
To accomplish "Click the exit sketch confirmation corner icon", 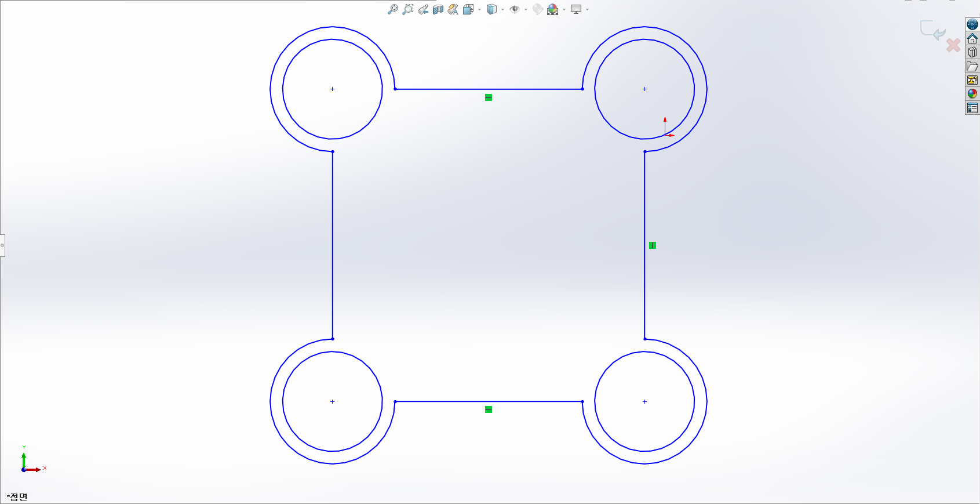I will 932,30.
